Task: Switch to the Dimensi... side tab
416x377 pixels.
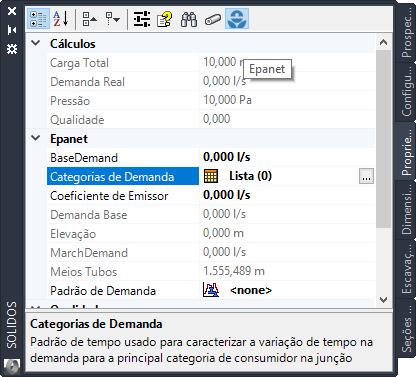Action: click(x=406, y=209)
